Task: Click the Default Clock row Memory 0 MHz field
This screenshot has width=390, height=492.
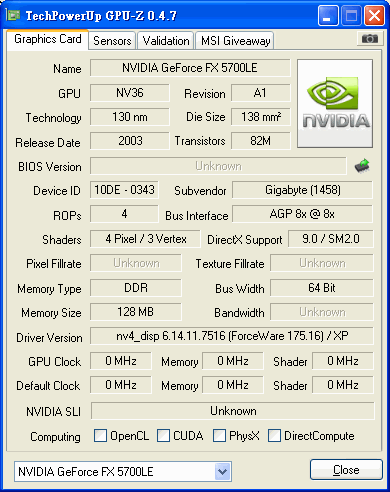Action: pyautogui.click(x=233, y=385)
